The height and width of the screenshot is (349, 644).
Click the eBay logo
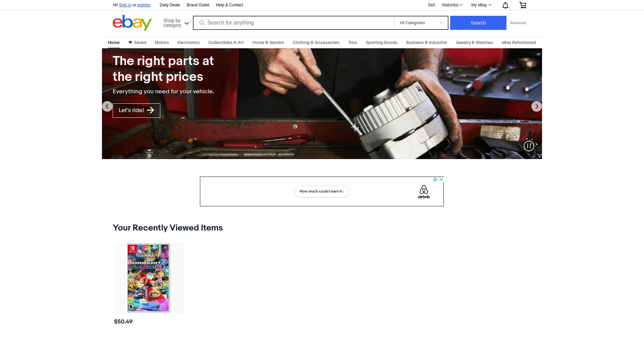pos(132,23)
